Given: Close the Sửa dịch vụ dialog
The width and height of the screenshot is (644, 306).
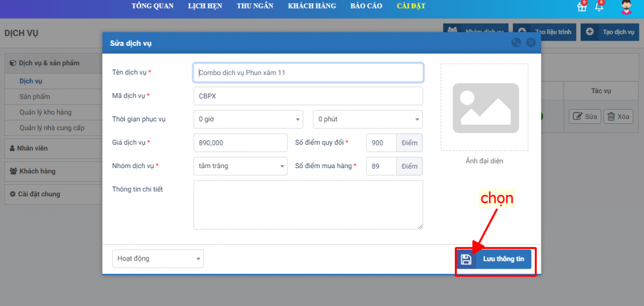Looking at the screenshot, I should pos(530,43).
